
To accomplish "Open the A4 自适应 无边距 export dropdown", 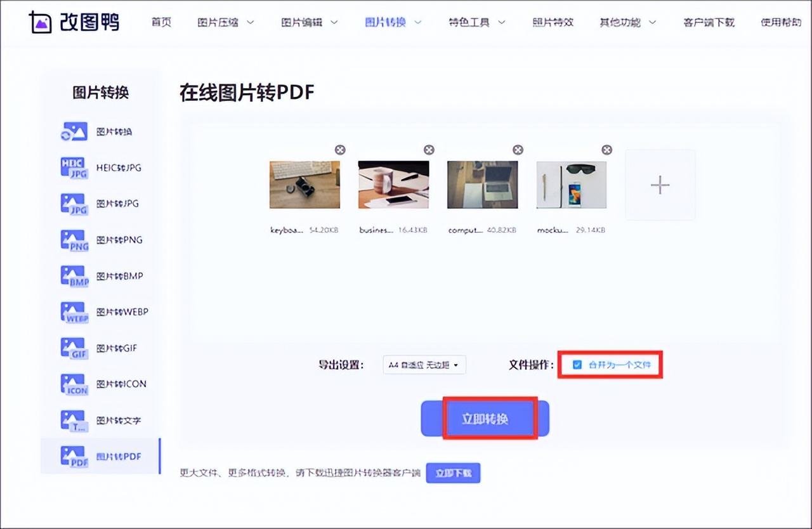I will (x=424, y=365).
